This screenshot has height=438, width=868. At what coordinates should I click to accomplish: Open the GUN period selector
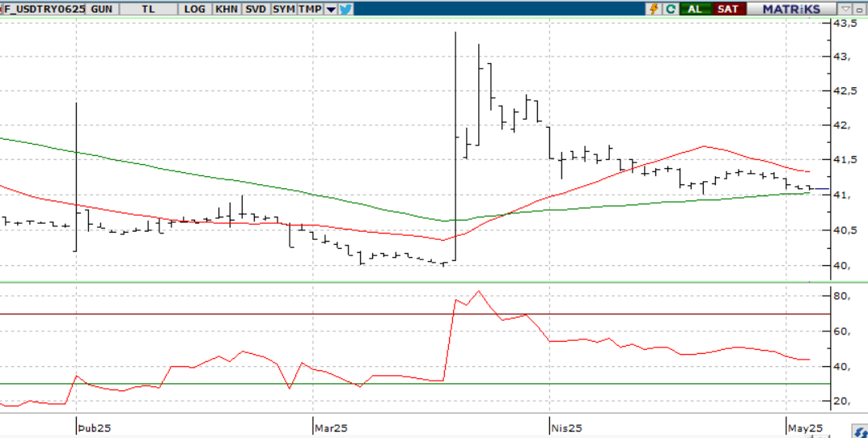tap(102, 9)
